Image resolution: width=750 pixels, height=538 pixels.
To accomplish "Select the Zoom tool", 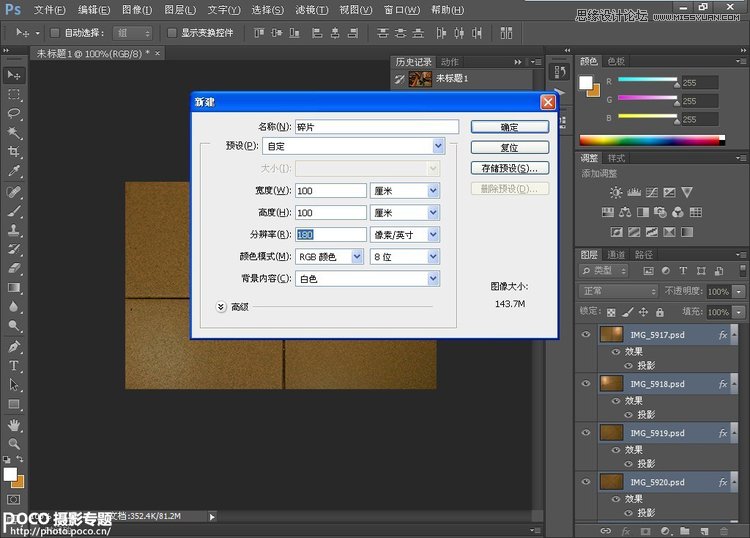I will pos(14,444).
